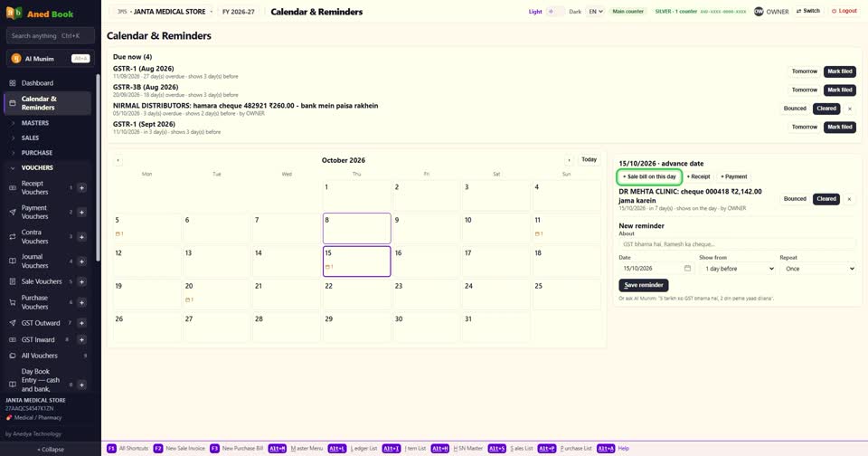Click the Aned Book logo icon
Screen dimensions: 868x456
(14, 13)
